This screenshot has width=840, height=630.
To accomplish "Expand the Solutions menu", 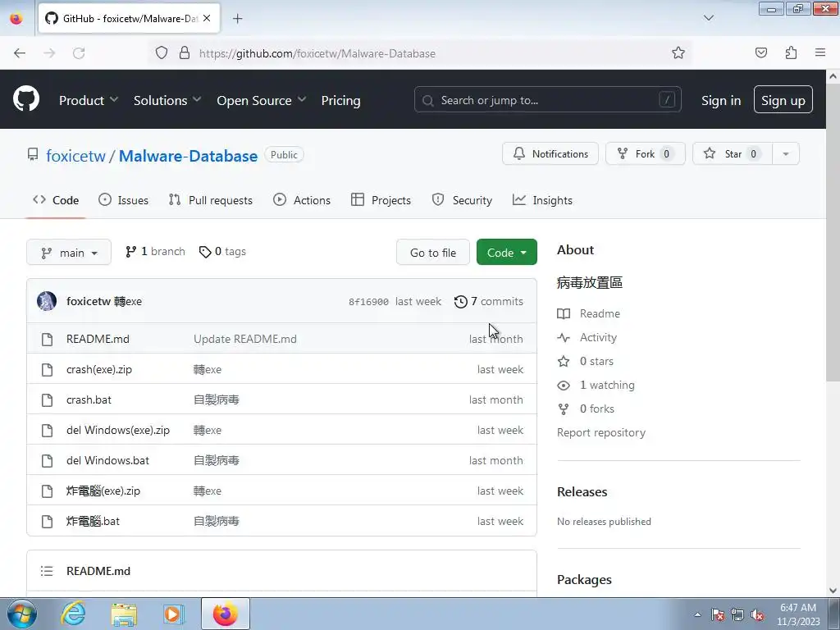I will tap(167, 100).
